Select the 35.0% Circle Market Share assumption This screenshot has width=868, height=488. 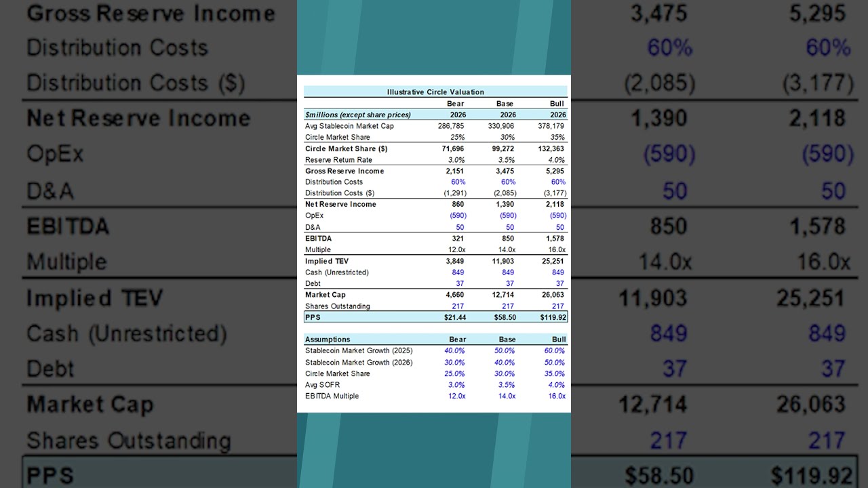pos(555,373)
